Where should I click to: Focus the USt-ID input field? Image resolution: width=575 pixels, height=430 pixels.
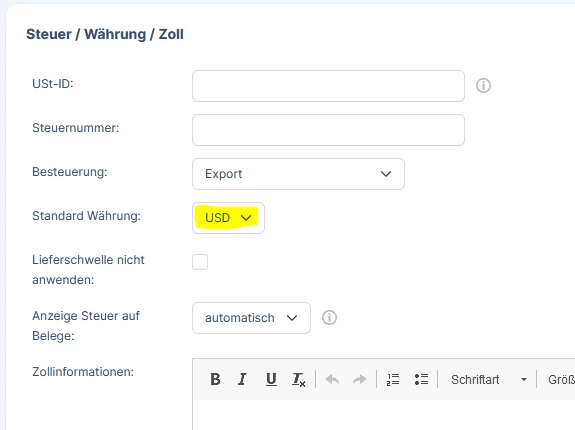[x=328, y=86]
